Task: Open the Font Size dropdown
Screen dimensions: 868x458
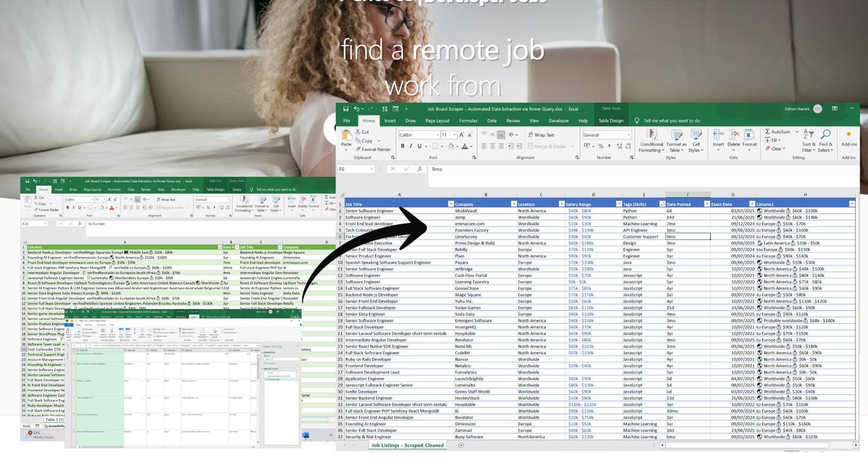Action: pos(454,134)
